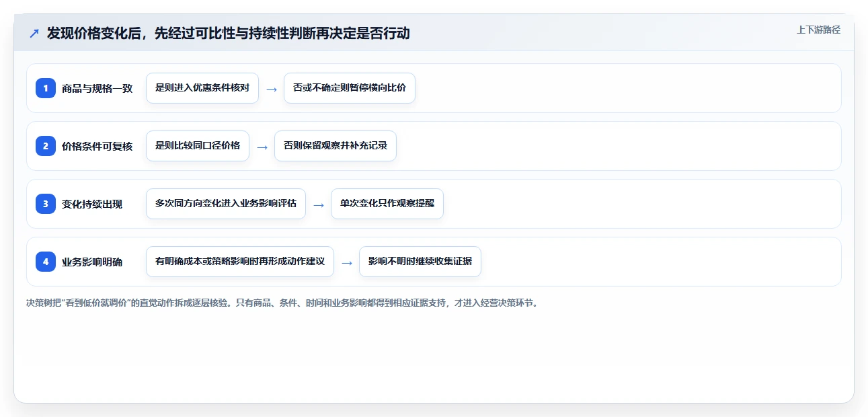The height and width of the screenshot is (417, 868).
Task: Click the 多次同方向变化进入业务影响评估 box
Action: pos(226,204)
